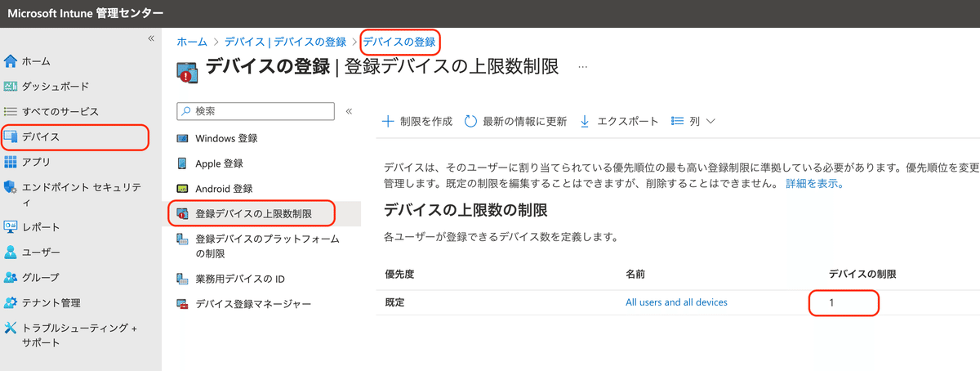Image resolution: width=980 pixels, height=371 pixels.
Task: Click the 優先度 column header
Action: [401, 275]
